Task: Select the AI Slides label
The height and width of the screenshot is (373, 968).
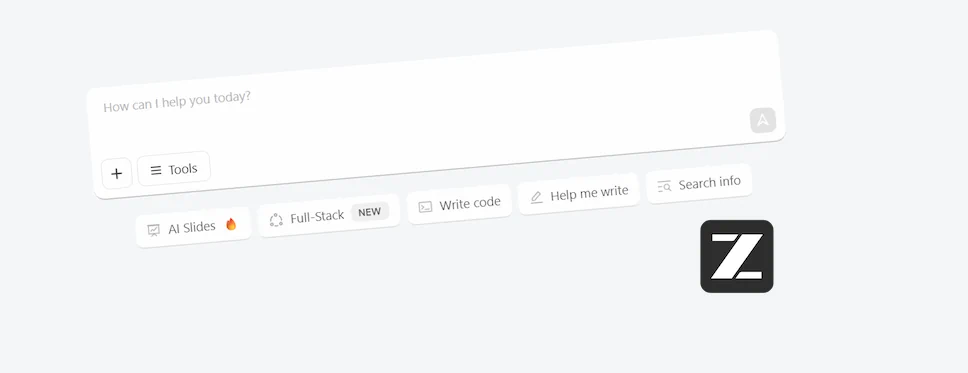Action: [192, 227]
